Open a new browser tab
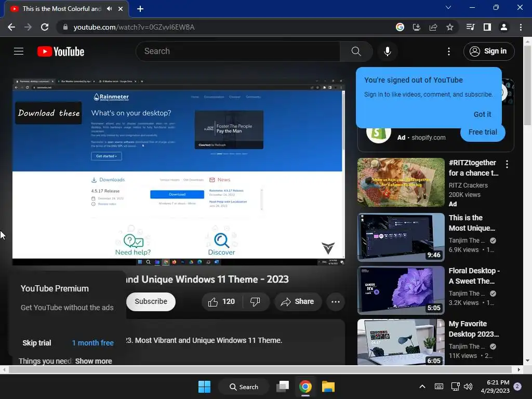Image resolution: width=532 pixels, height=399 pixels. 140,9
